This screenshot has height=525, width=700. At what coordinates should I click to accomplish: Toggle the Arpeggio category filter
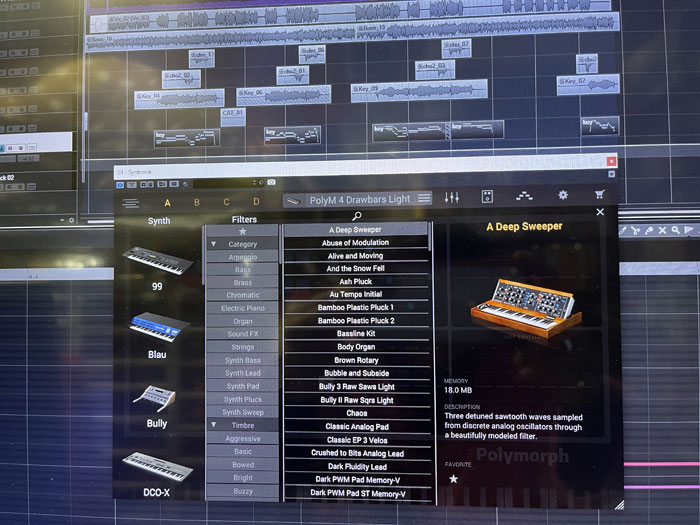pyautogui.click(x=242, y=257)
